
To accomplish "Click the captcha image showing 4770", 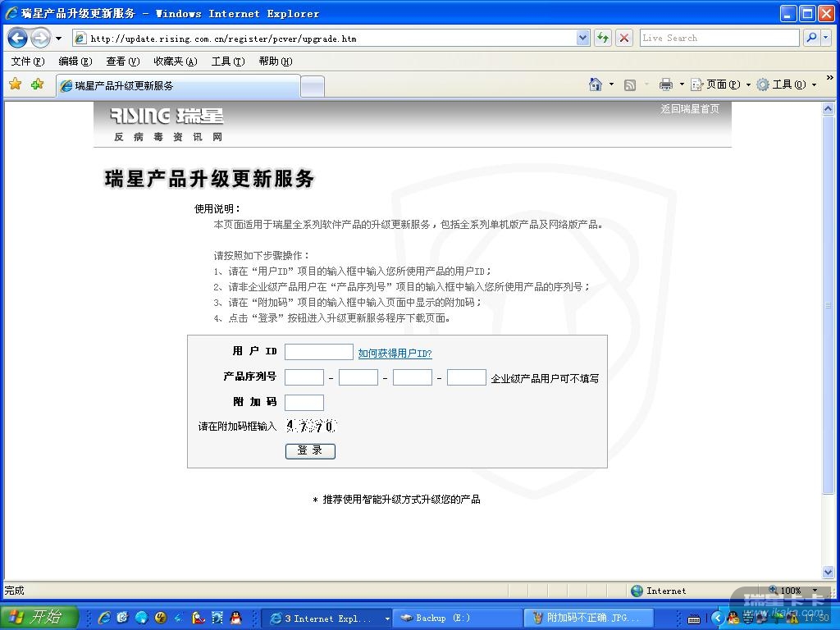I will click(x=311, y=426).
